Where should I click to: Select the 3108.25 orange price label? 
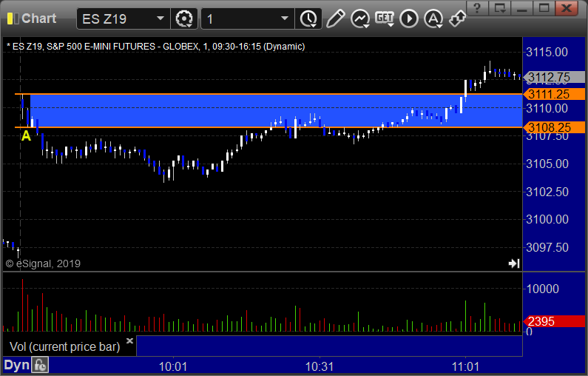[x=554, y=127]
